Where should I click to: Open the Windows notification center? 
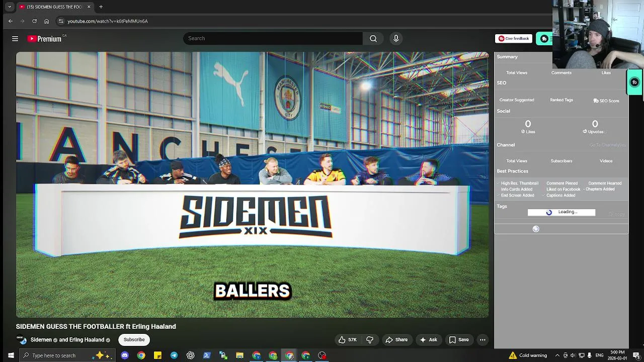coord(636,355)
